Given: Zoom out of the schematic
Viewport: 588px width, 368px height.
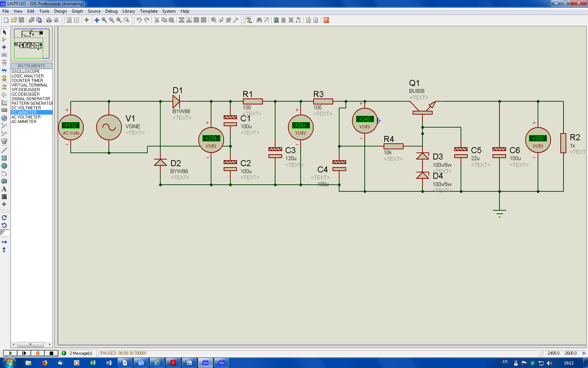Looking at the screenshot, I should pos(111,20).
